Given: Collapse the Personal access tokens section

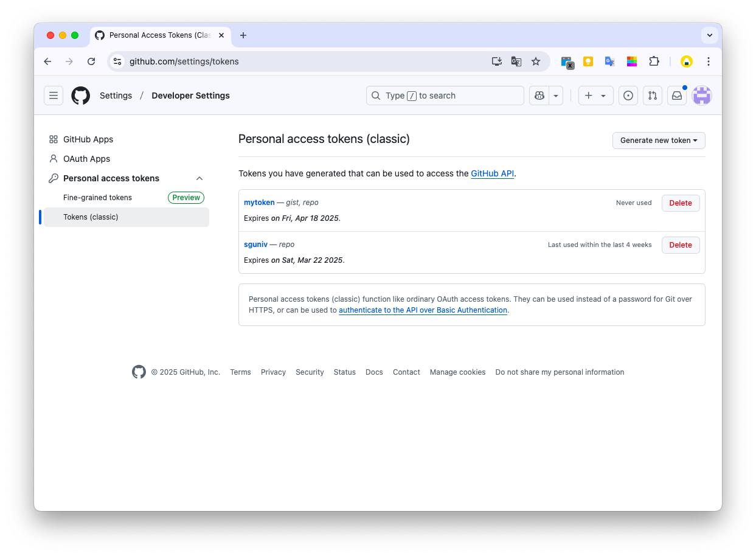Looking at the screenshot, I should pyautogui.click(x=199, y=178).
